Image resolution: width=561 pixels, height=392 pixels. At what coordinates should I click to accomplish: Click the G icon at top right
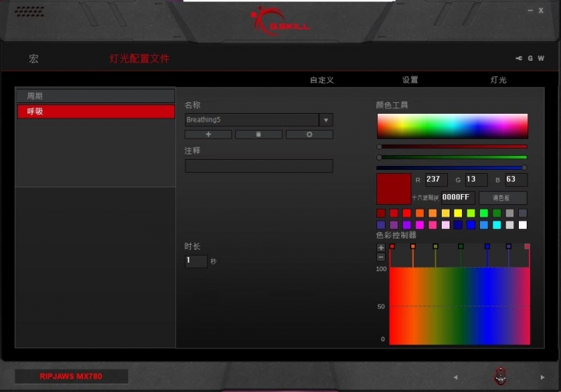[x=531, y=58]
